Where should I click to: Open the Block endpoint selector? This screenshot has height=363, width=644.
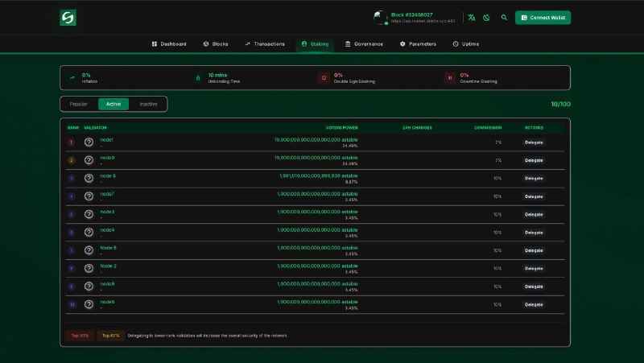pyautogui.click(x=415, y=18)
